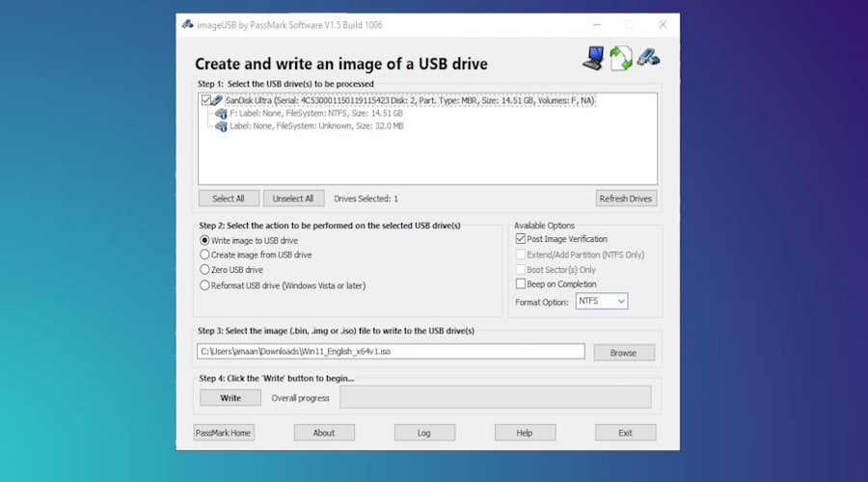868x482 pixels.
Task: Click the green refresh arrows icon
Action: coord(621,58)
